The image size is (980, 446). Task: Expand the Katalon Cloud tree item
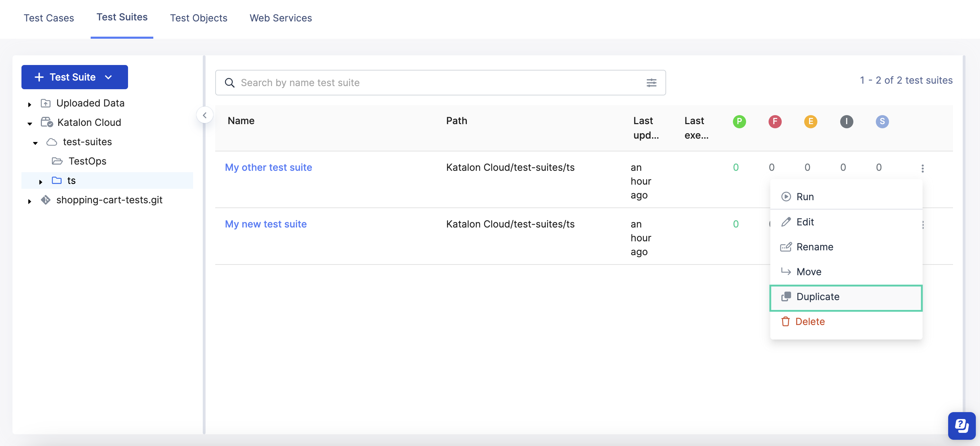pyautogui.click(x=29, y=122)
